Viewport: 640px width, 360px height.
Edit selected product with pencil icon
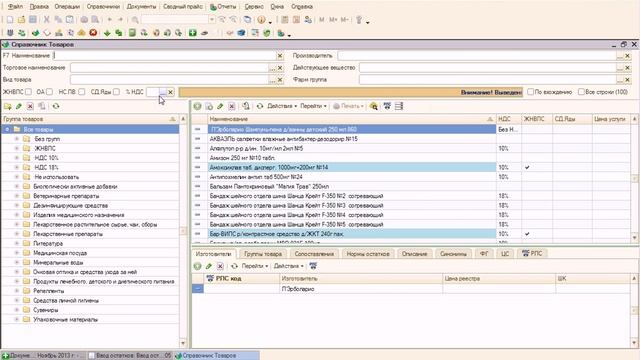click(x=220, y=106)
